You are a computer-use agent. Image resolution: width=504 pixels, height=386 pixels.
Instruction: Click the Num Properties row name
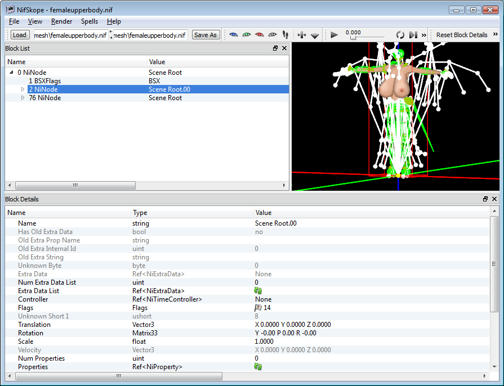point(41,358)
